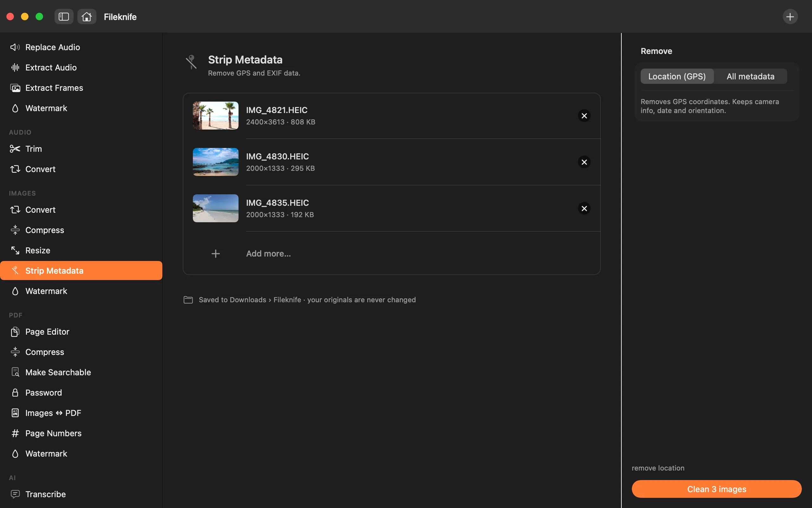The height and width of the screenshot is (508, 812).
Task: Open the Audio Trim scissors tool
Action: 81,149
